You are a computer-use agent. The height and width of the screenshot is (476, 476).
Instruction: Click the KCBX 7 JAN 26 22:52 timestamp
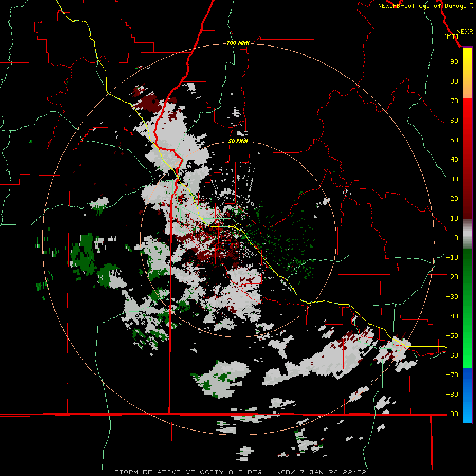click(321, 472)
